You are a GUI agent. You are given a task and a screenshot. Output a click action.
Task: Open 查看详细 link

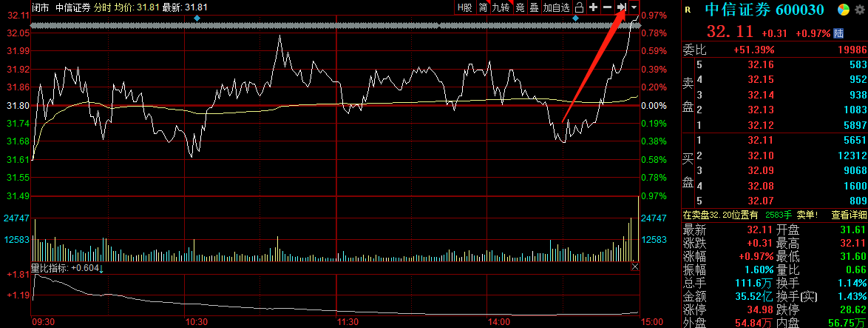850,215
